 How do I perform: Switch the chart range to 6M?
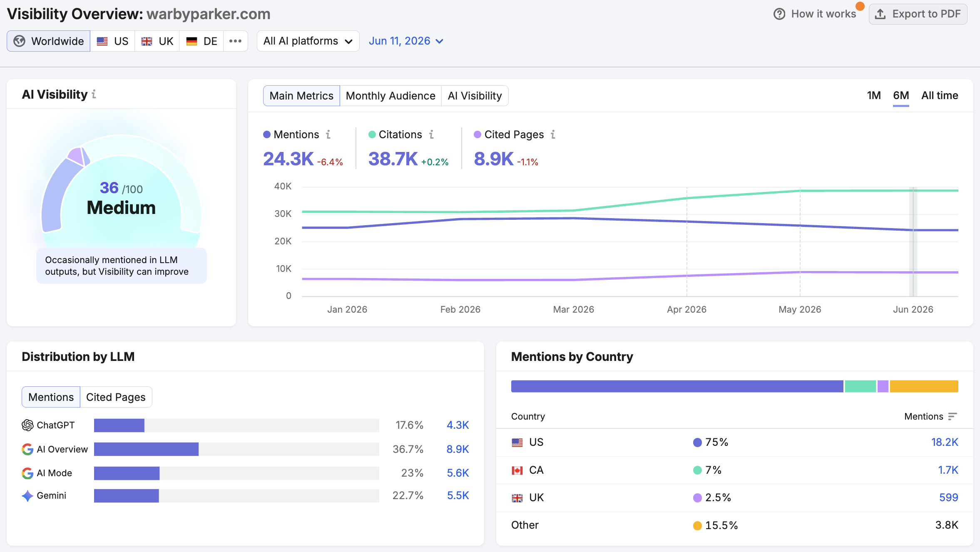[901, 95]
